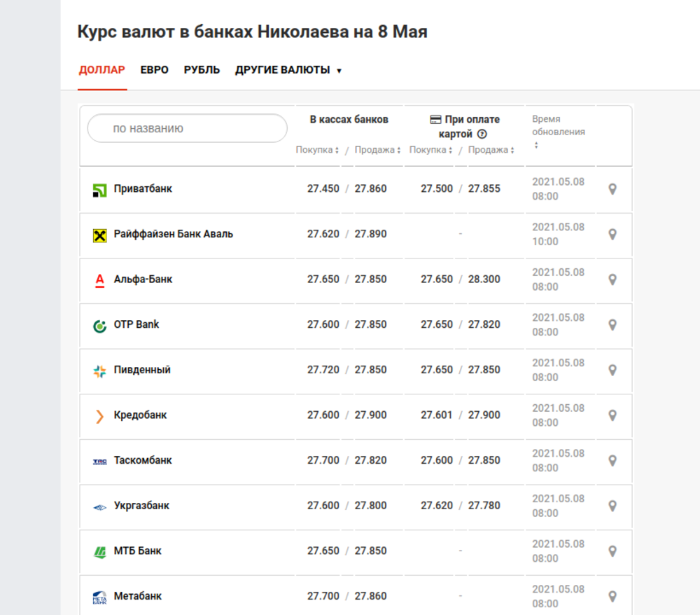Open the МТБ Банк link

[x=137, y=551]
